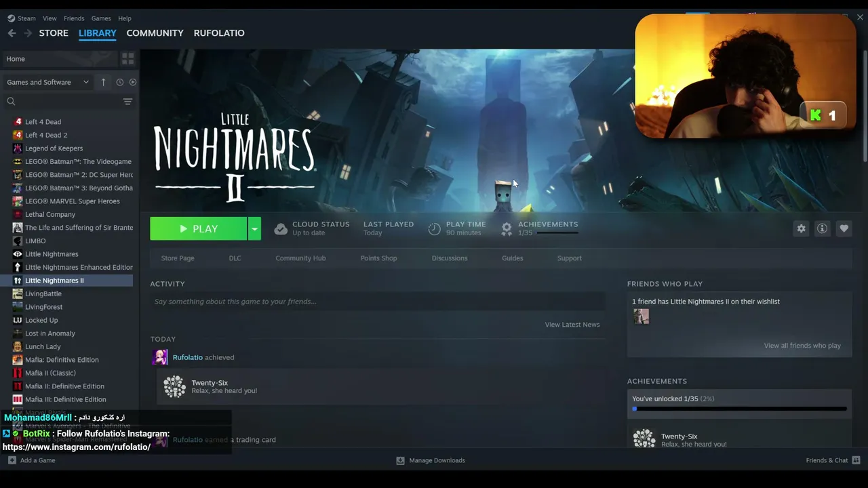
Task: Open the Discussions link
Action: point(450,258)
